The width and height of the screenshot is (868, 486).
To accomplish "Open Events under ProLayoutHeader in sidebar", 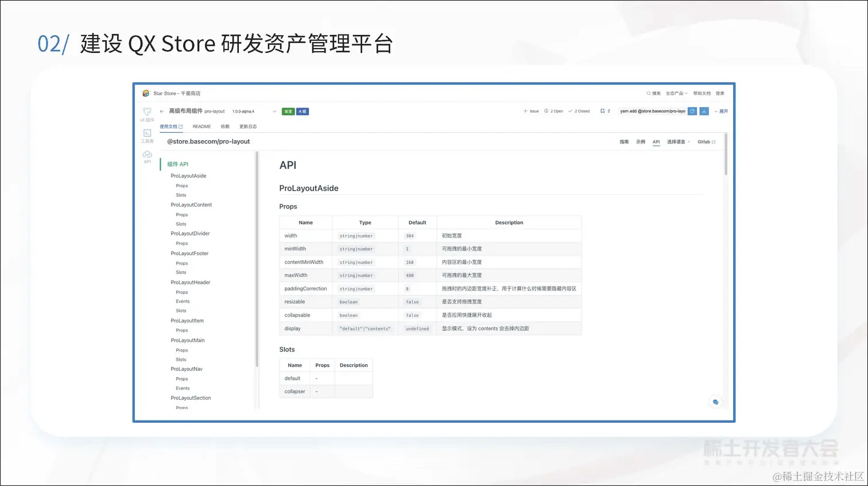I will (183, 301).
